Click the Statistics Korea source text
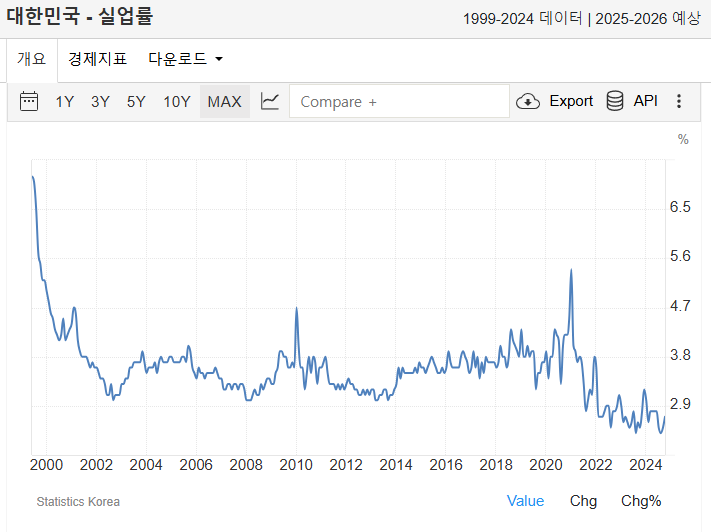This screenshot has width=711, height=532. 78,502
